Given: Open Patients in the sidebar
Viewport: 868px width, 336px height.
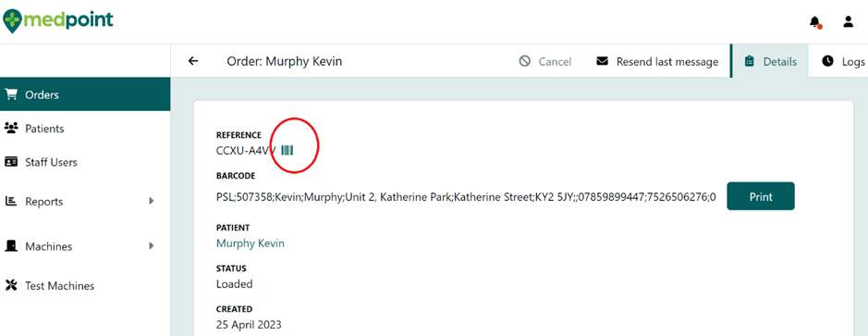Looking at the screenshot, I should pyautogui.click(x=85, y=129).
